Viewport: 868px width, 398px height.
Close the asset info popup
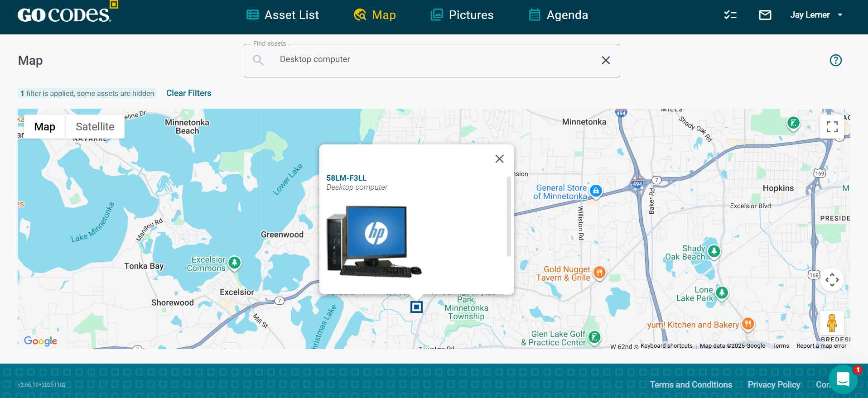499,159
